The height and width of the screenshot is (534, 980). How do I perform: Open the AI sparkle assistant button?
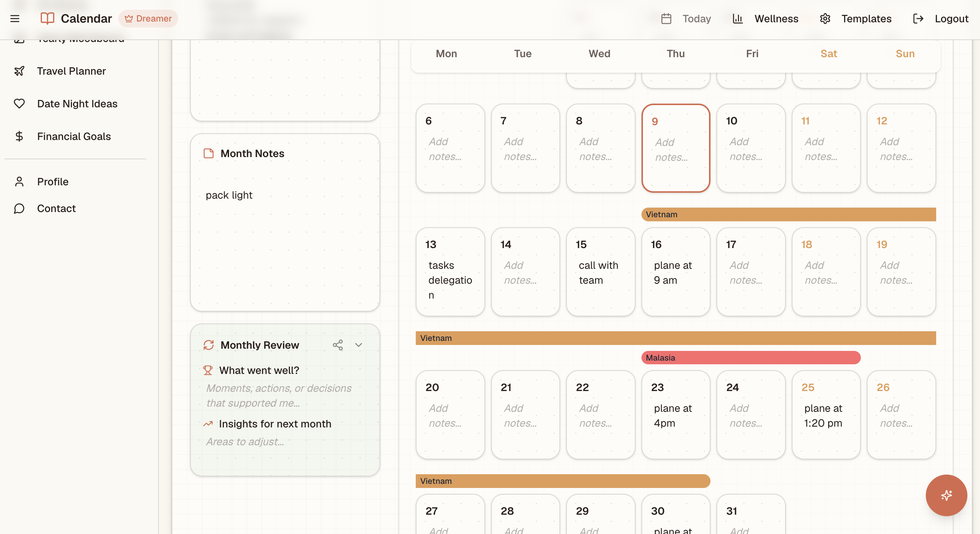pyautogui.click(x=946, y=495)
